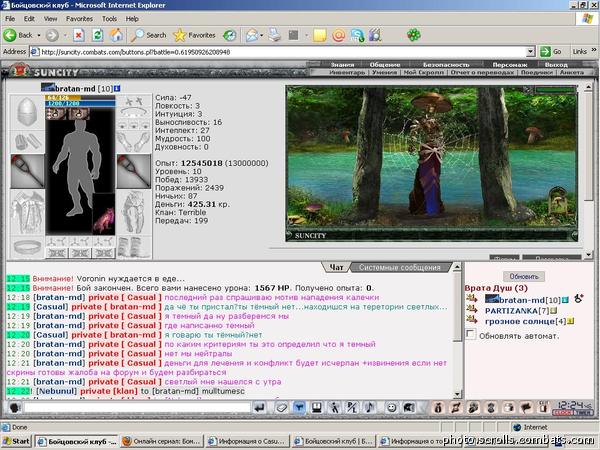Click PARTIZANKA in the room list
The image size is (600, 450).
511,311
